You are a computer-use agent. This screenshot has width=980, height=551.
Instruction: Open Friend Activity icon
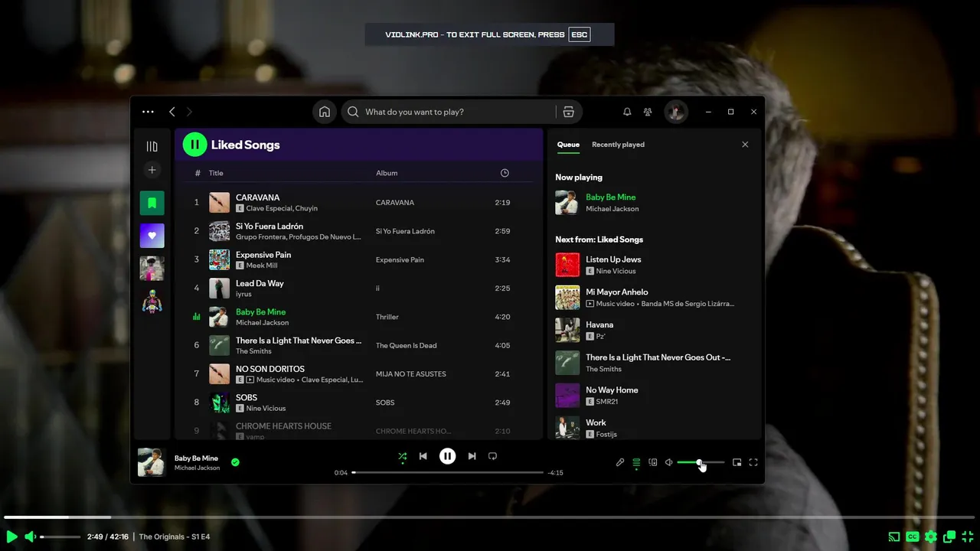pyautogui.click(x=648, y=112)
